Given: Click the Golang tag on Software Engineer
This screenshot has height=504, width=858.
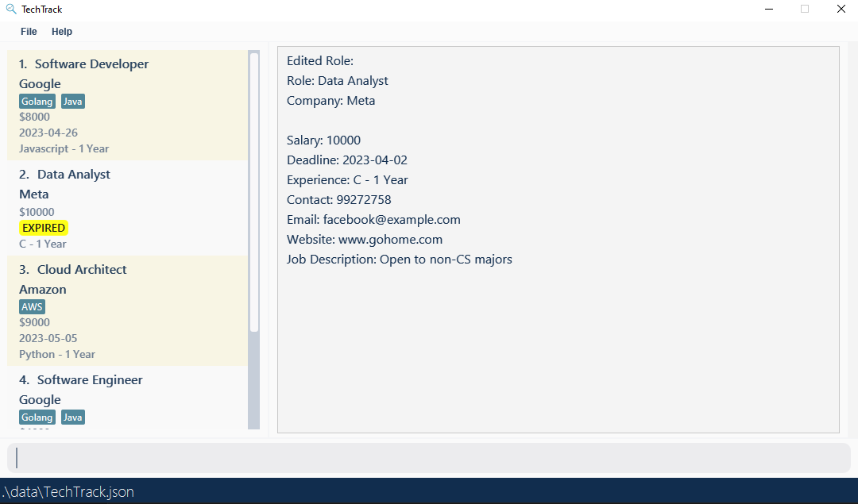Looking at the screenshot, I should [x=37, y=417].
